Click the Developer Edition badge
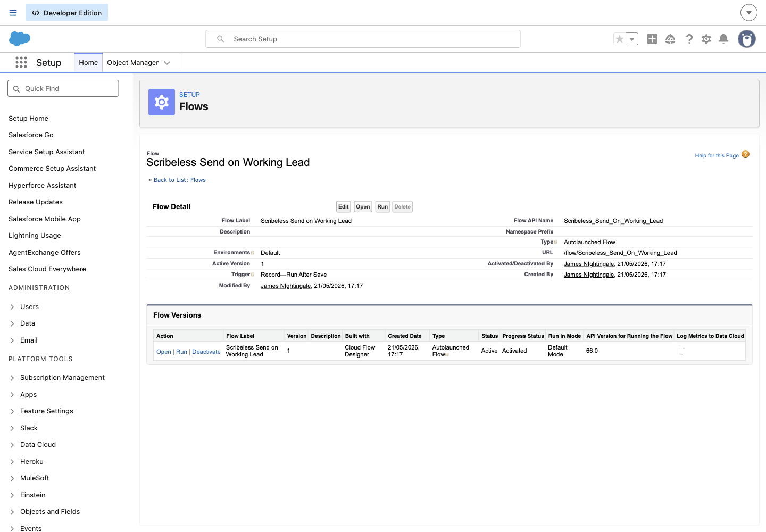 click(x=66, y=13)
